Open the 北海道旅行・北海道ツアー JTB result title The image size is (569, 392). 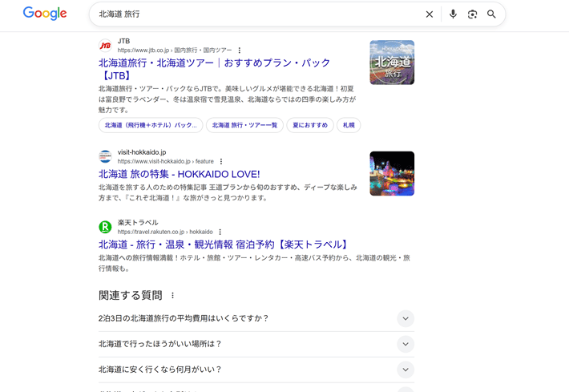(x=214, y=69)
